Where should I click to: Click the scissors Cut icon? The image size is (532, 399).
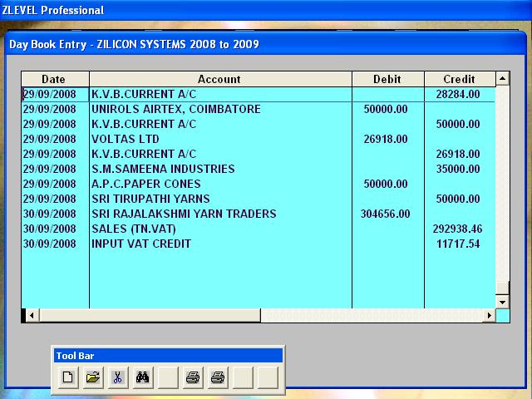pos(118,377)
